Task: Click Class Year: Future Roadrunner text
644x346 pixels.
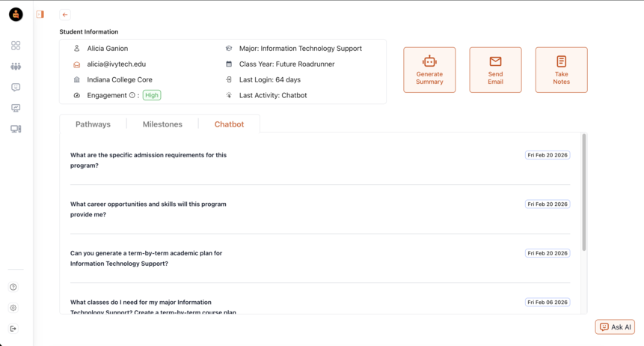Action: coord(287,64)
